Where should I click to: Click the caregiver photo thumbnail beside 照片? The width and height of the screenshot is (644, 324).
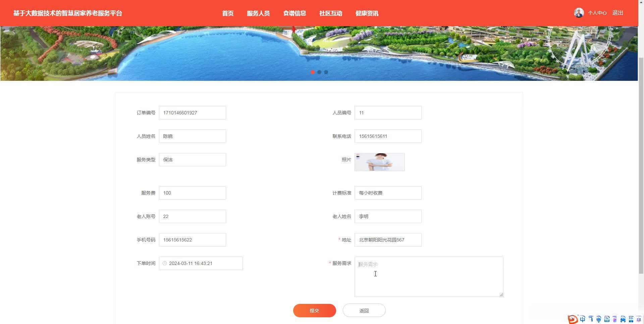click(379, 162)
